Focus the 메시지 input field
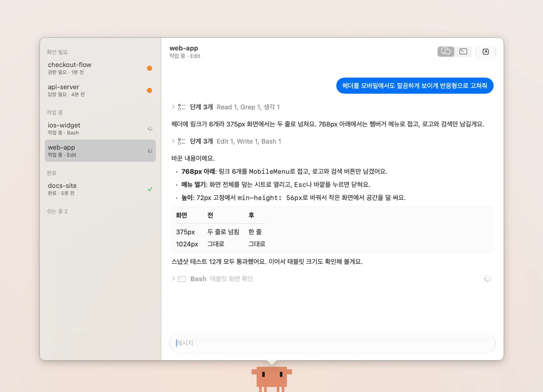The width and height of the screenshot is (543, 392). pos(332,343)
